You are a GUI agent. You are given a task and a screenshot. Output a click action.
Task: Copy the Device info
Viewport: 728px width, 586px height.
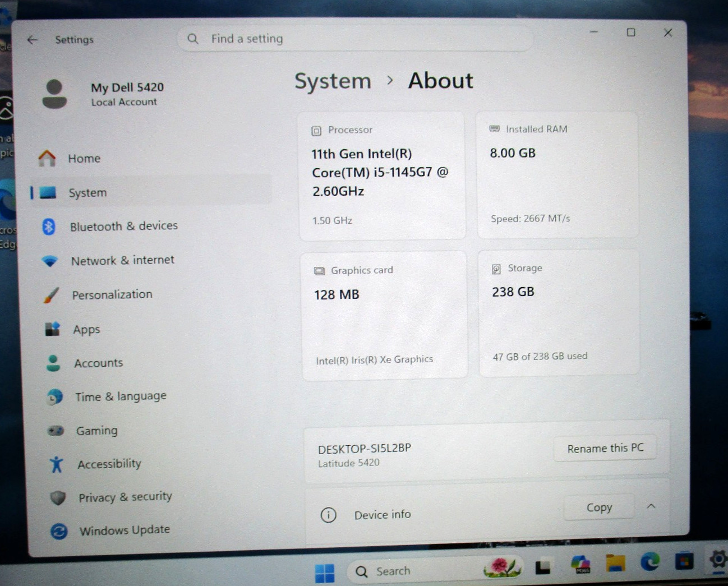click(599, 507)
